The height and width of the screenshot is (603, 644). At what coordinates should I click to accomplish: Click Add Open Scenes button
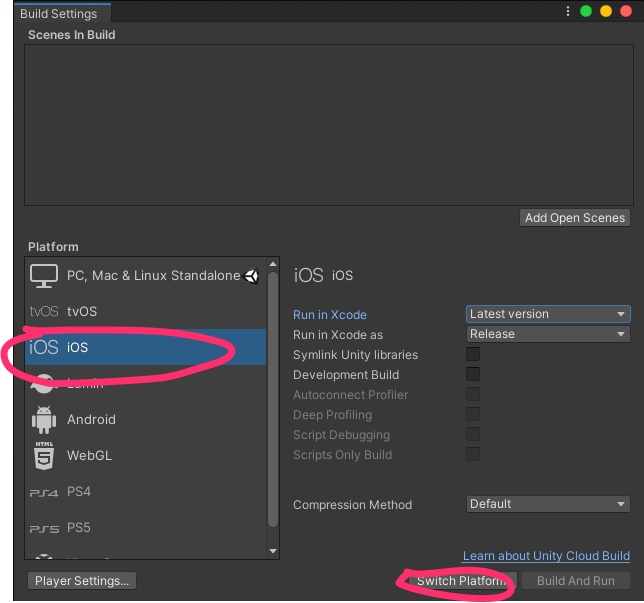click(x=575, y=218)
